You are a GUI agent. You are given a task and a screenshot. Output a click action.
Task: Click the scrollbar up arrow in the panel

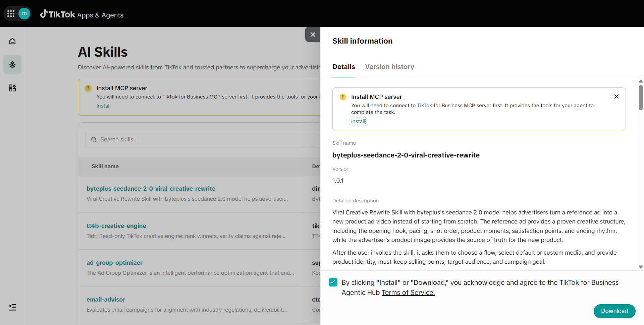coord(641,81)
